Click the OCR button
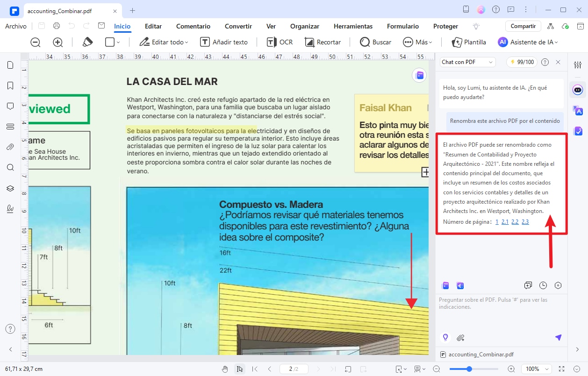Image resolution: width=588 pixels, height=376 pixels. [280, 42]
